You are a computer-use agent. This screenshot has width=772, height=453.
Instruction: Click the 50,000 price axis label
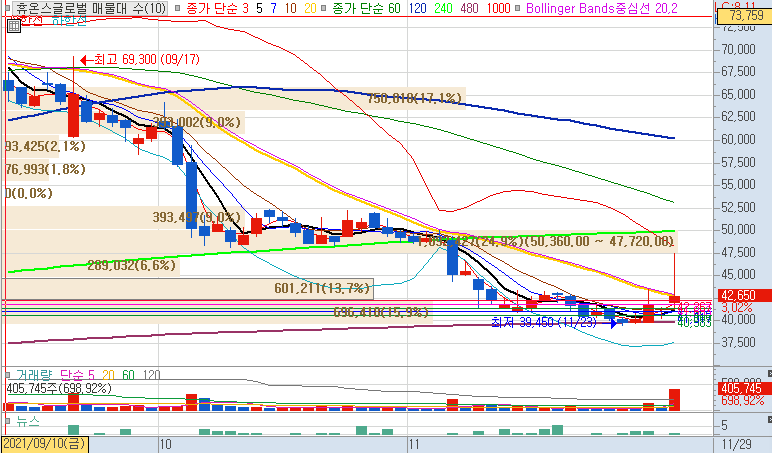738,229
